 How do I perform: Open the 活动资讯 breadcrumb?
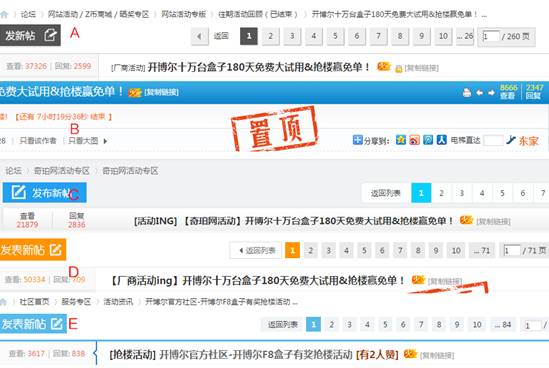[x=118, y=302]
